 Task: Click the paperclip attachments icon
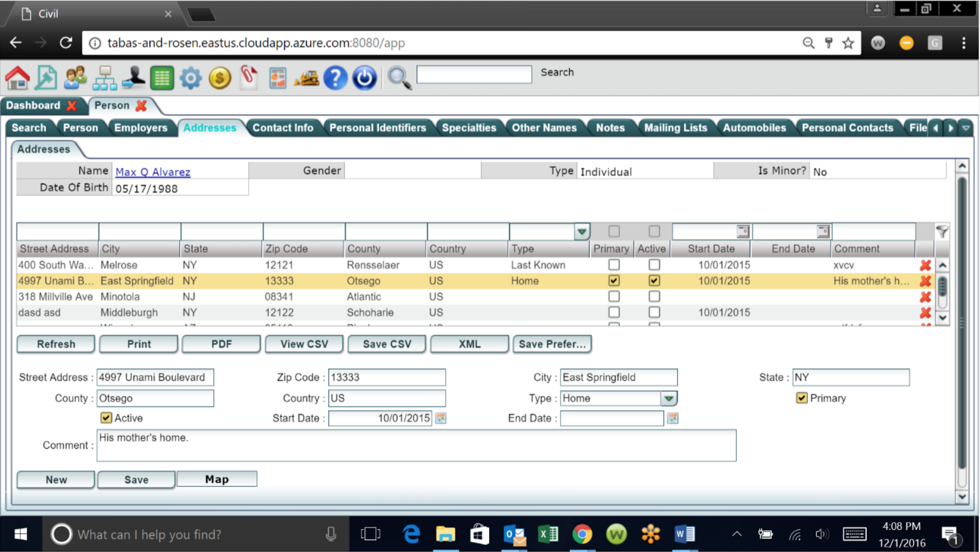coord(249,77)
